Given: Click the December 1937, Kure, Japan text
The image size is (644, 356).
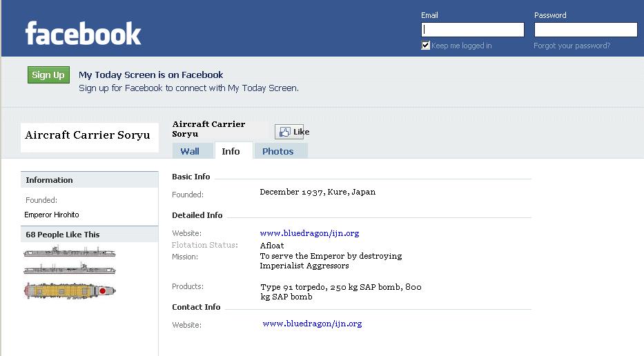Looking at the screenshot, I should pyautogui.click(x=318, y=192).
